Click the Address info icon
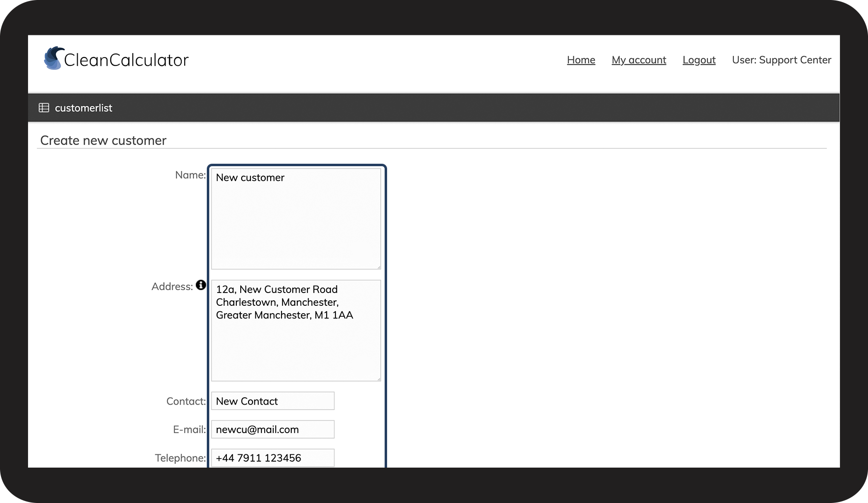The width and height of the screenshot is (868, 503). pos(200,285)
